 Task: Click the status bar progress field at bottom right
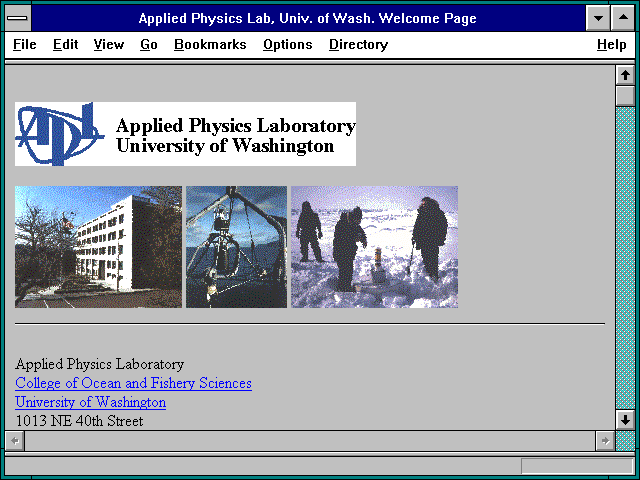click(x=578, y=466)
